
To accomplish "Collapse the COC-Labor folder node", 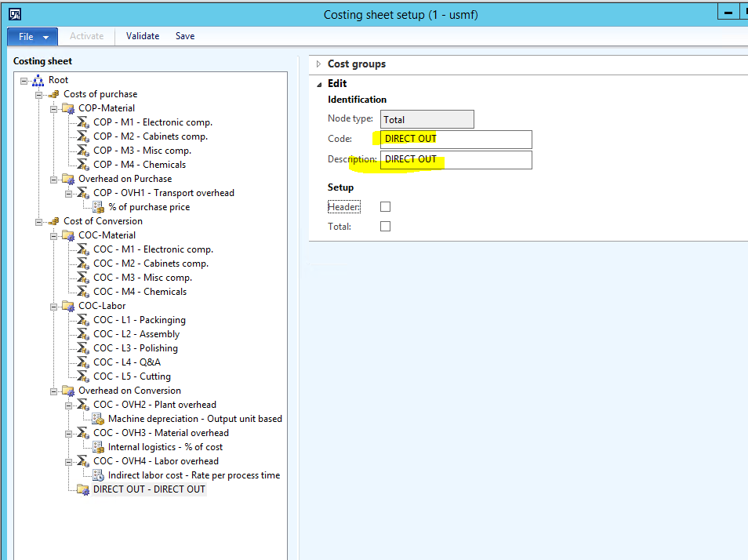I will (x=54, y=306).
